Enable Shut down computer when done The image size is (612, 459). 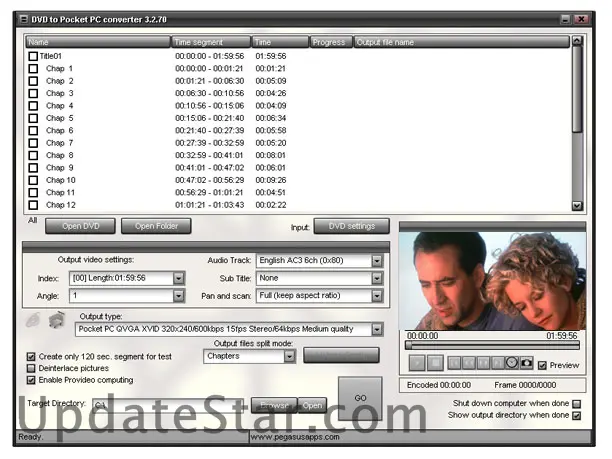[576, 404]
